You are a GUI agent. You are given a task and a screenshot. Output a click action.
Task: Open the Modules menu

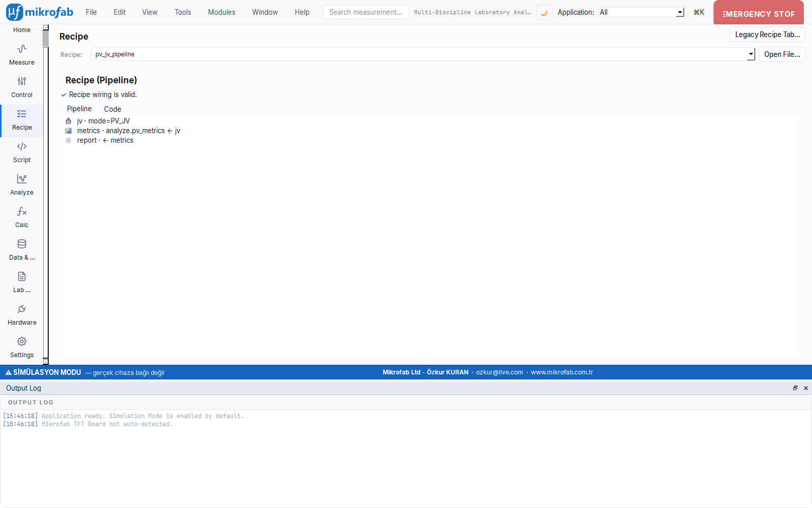(222, 12)
